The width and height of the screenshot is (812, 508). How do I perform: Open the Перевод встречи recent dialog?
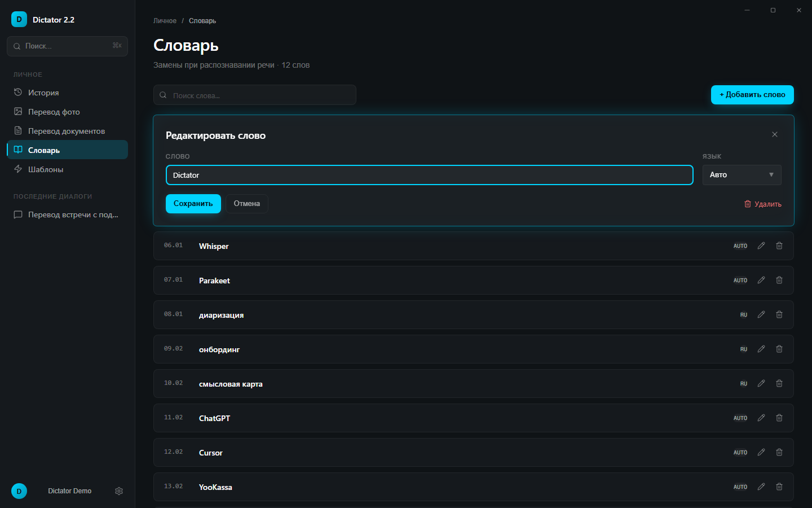(x=67, y=214)
